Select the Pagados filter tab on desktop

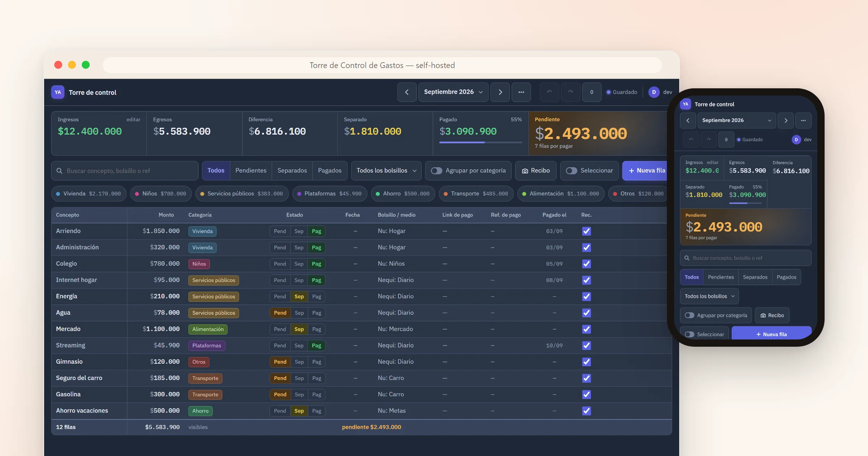[329, 170]
